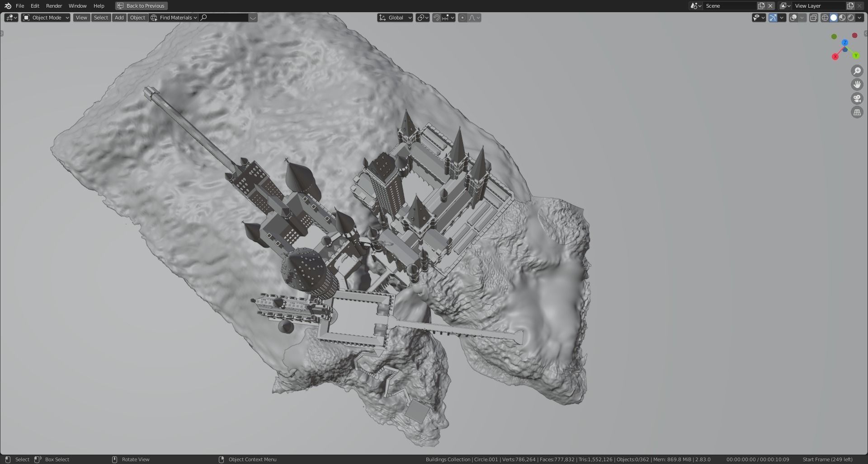The height and width of the screenshot is (464, 868).
Task: Click the Scene name field
Action: (x=730, y=6)
